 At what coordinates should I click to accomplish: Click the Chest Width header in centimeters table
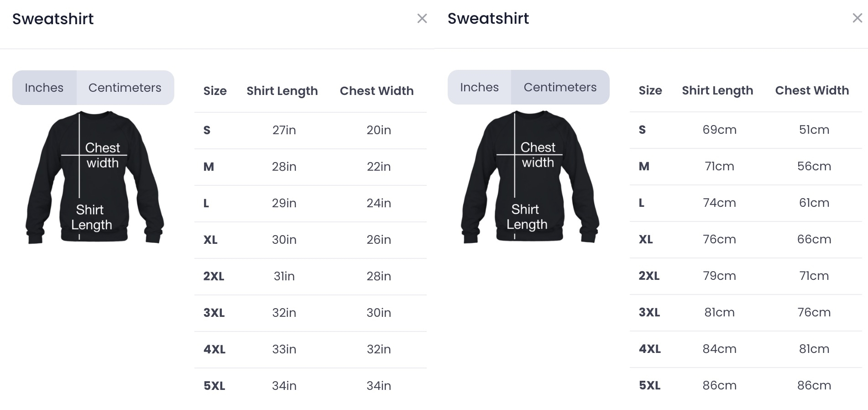[812, 90]
